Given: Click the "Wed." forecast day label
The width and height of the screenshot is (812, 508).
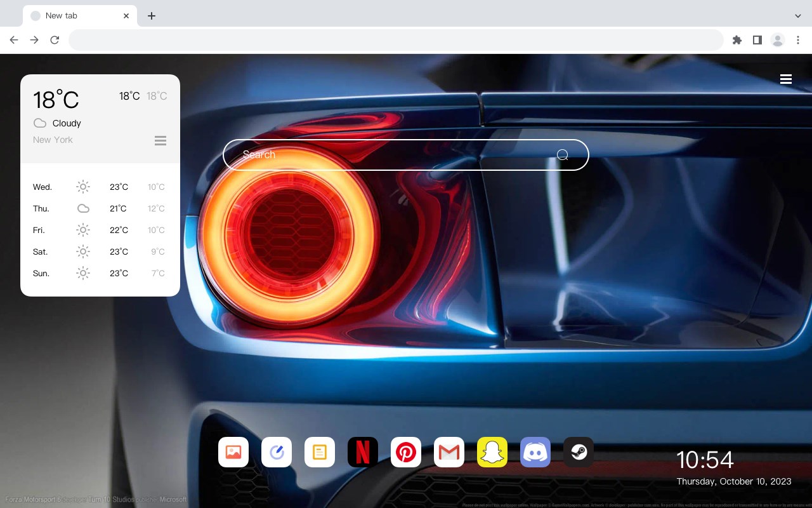Looking at the screenshot, I should point(43,187).
